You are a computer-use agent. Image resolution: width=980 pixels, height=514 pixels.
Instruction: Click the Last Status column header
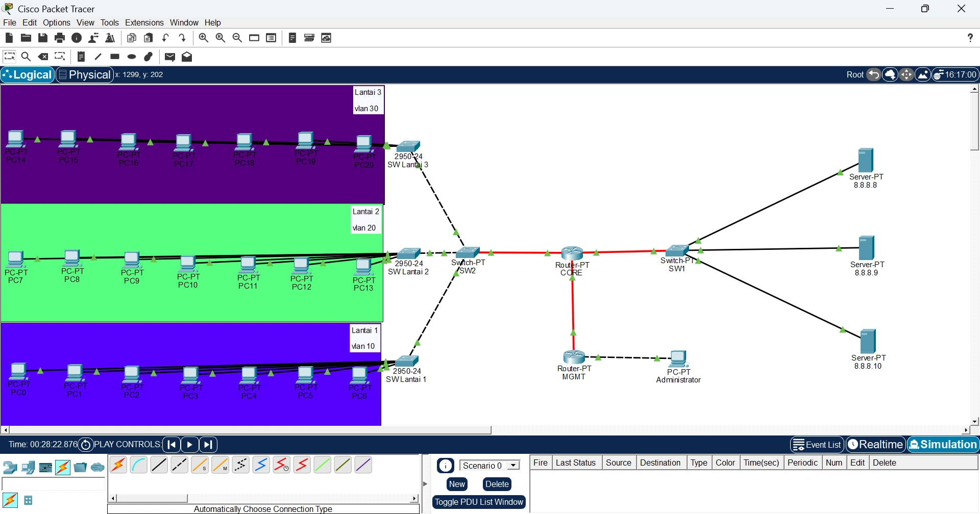tap(576, 462)
